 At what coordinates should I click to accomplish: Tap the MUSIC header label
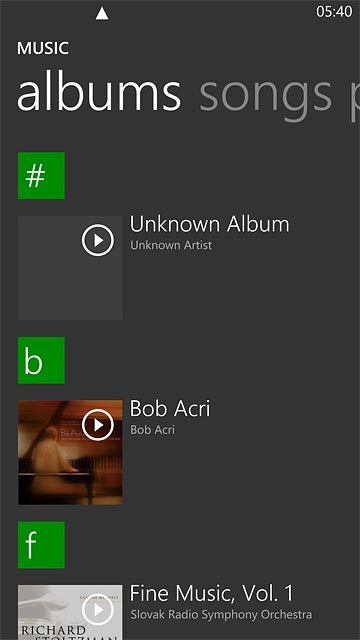click(x=43, y=49)
